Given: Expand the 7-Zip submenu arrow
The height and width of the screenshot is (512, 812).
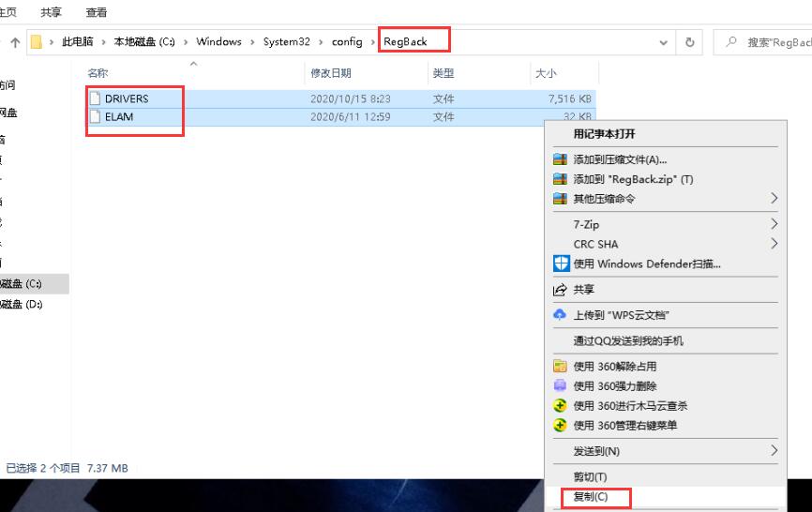Looking at the screenshot, I should tap(774, 223).
